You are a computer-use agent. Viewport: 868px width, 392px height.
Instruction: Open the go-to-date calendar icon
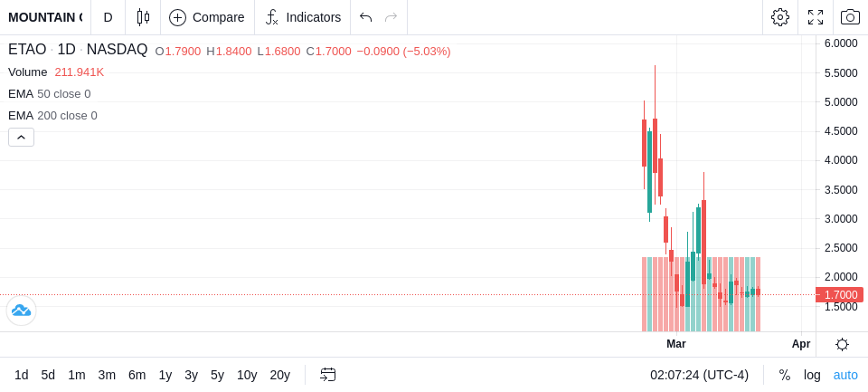point(327,375)
